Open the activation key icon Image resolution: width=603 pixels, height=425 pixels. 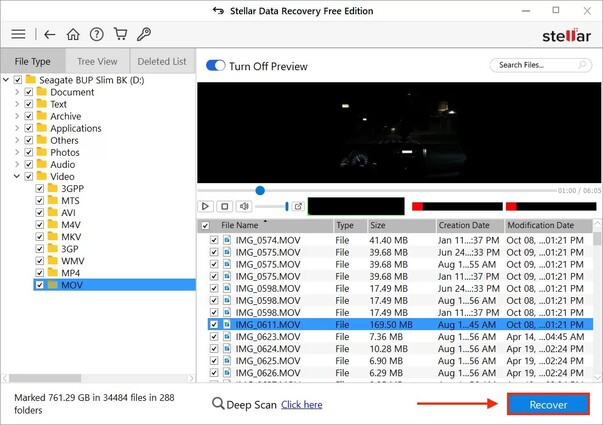pos(145,34)
